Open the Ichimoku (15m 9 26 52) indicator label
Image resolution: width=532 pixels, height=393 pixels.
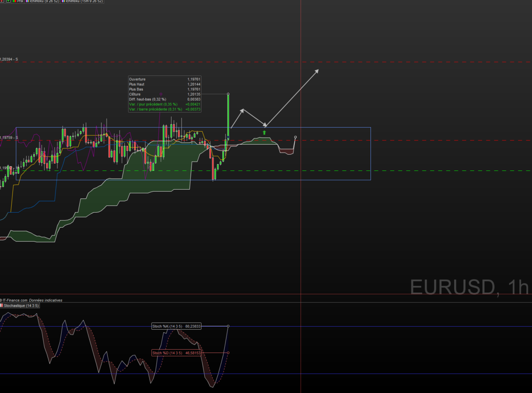pyautogui.click(x=82, y=1)
